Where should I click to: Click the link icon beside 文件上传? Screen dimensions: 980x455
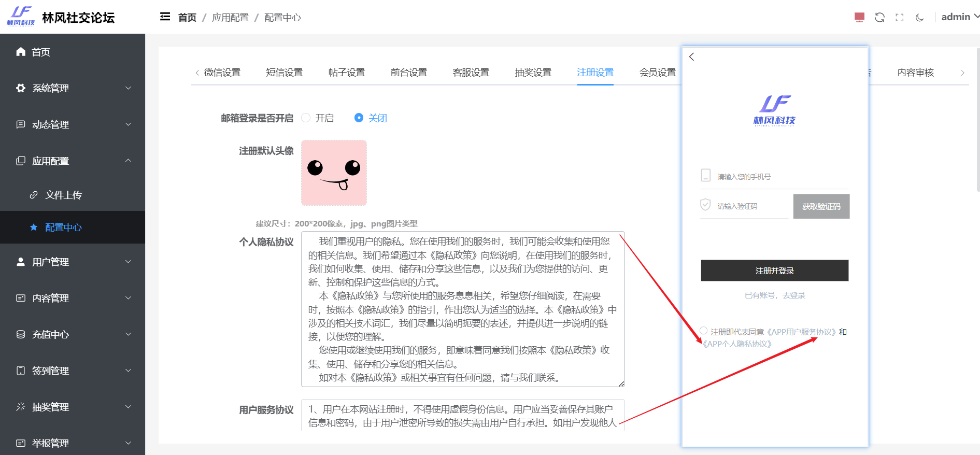[34, 195]
